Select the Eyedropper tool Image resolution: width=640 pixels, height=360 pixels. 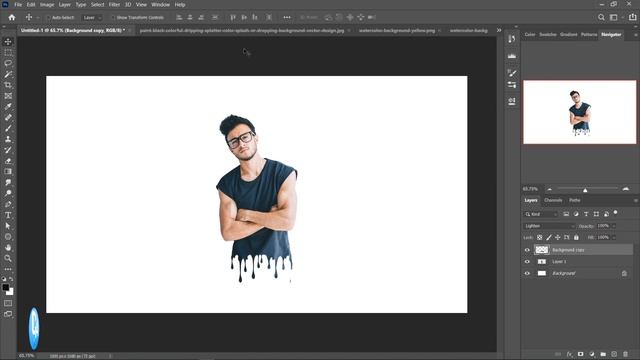point(8,107)
